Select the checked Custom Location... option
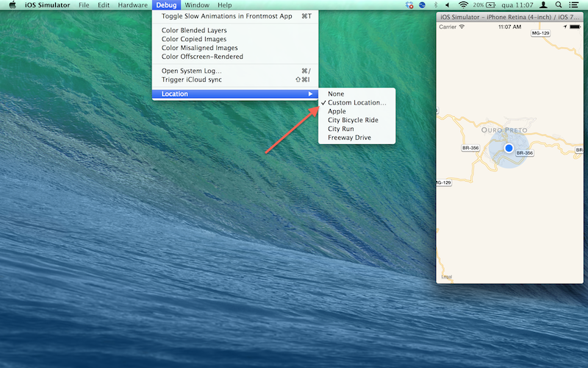Viewport: 588px width, 368px height. (356, 102)
